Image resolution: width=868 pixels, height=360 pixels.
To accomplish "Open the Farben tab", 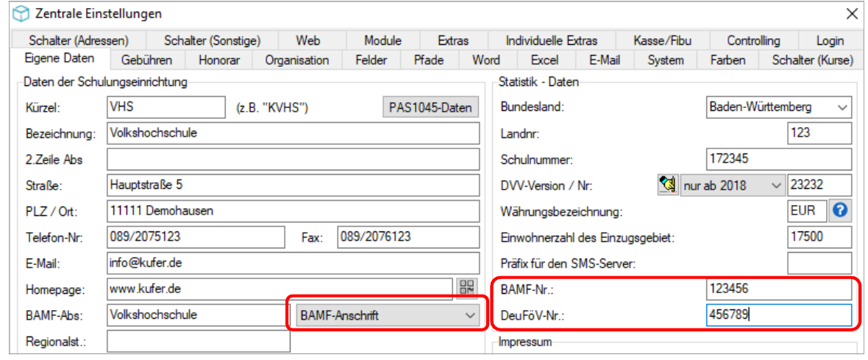I will 728,60.
